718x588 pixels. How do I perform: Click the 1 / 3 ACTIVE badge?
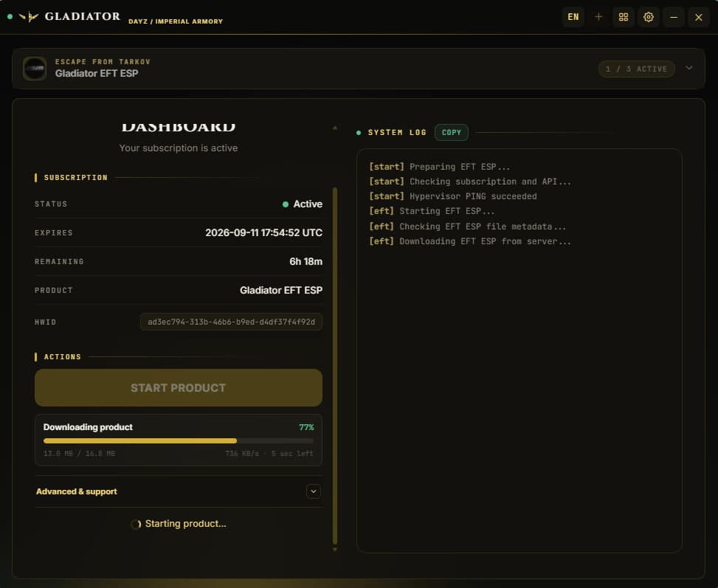tap(637, 69)
